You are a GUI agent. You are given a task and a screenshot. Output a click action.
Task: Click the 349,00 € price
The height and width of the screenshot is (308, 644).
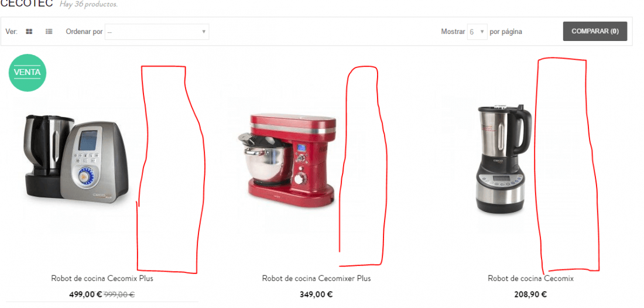pyautogui.click(x=316, y=295)
